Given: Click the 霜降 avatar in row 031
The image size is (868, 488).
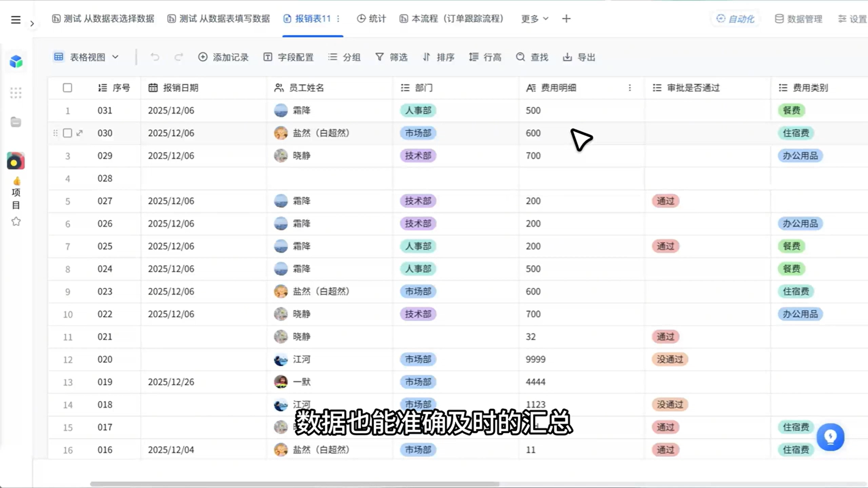Looking at the screenshot, I should click(281, 110).
